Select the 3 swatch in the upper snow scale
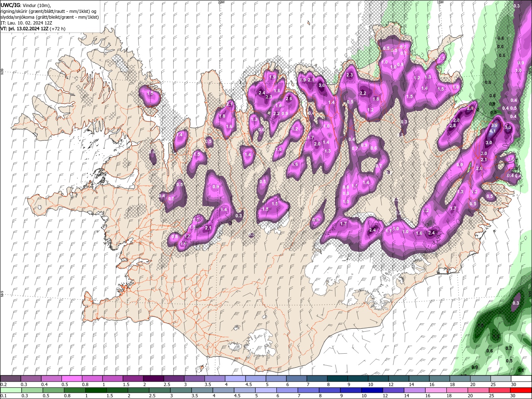This screenshot has height=399, width=532. point(194,379)
